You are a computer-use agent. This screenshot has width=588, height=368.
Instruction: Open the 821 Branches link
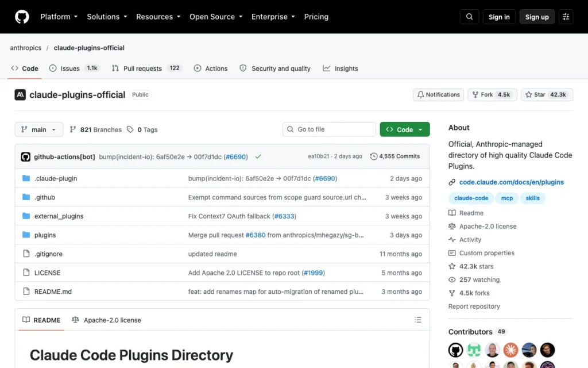click(96, 129)
